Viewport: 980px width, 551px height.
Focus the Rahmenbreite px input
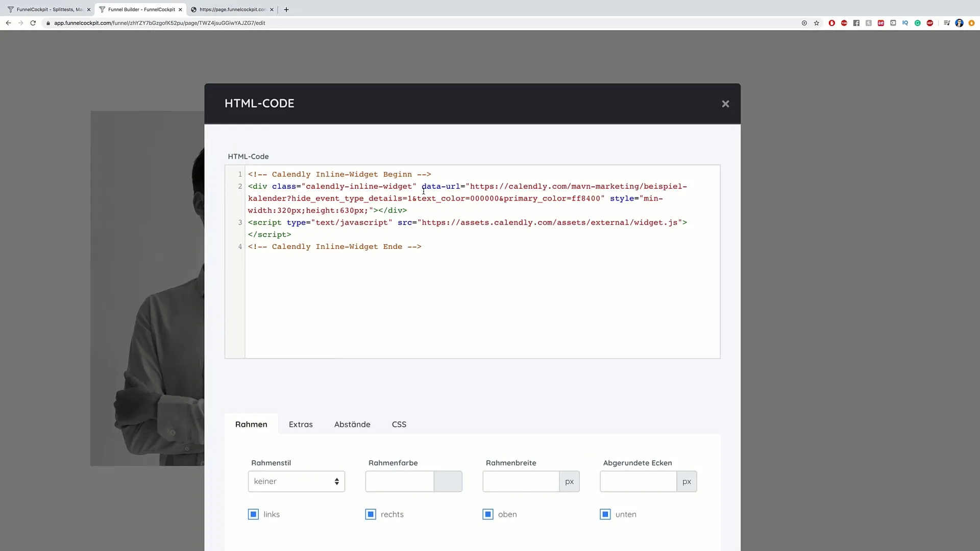pyautogui.click(x=521, y=481)
